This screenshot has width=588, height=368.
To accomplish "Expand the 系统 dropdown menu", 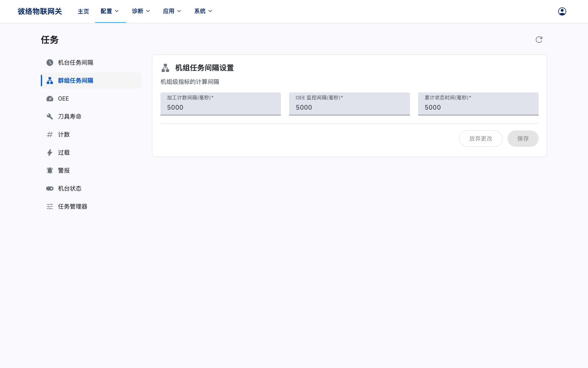I will (x=204, y=11).
